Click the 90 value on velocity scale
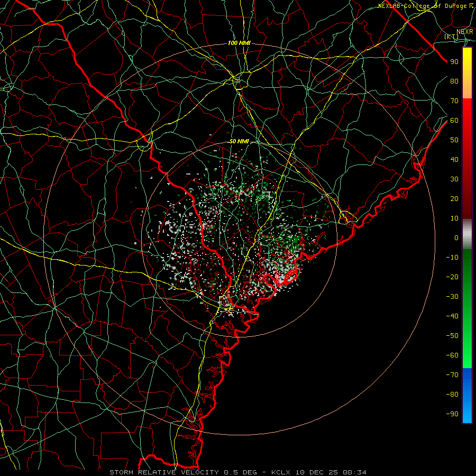This screenshot has height=476, width=476. (454, 62)
